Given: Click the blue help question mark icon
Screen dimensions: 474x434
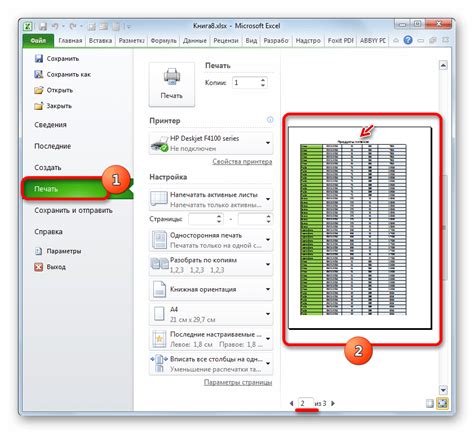Looking at the screenshot, I should (408, 40).
